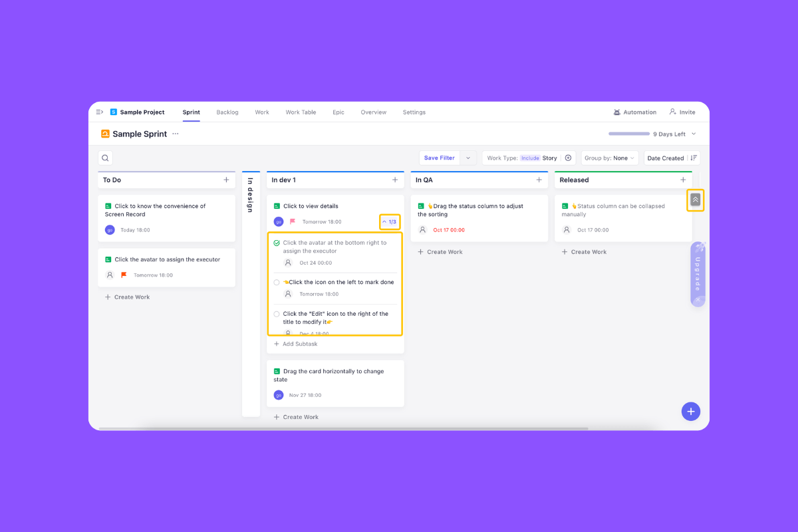Toggle the green checkmark on the first subtask

pos(277,243)
